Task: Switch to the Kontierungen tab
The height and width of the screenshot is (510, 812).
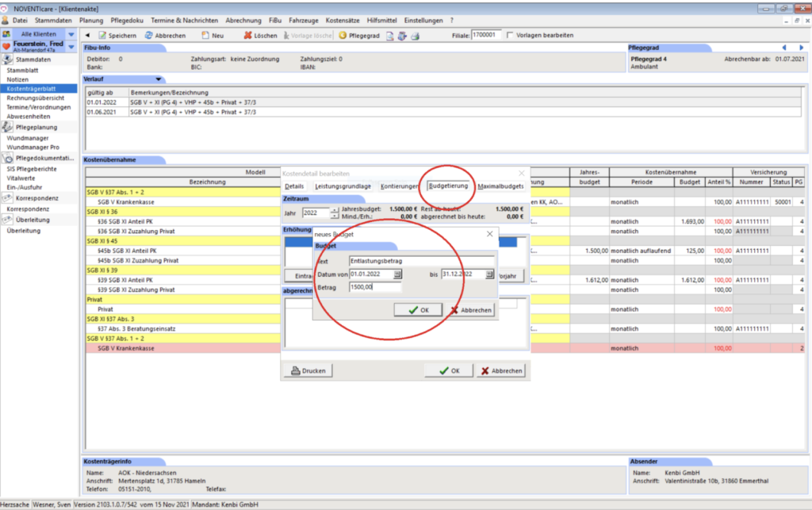Action: [x=399, y=186]
